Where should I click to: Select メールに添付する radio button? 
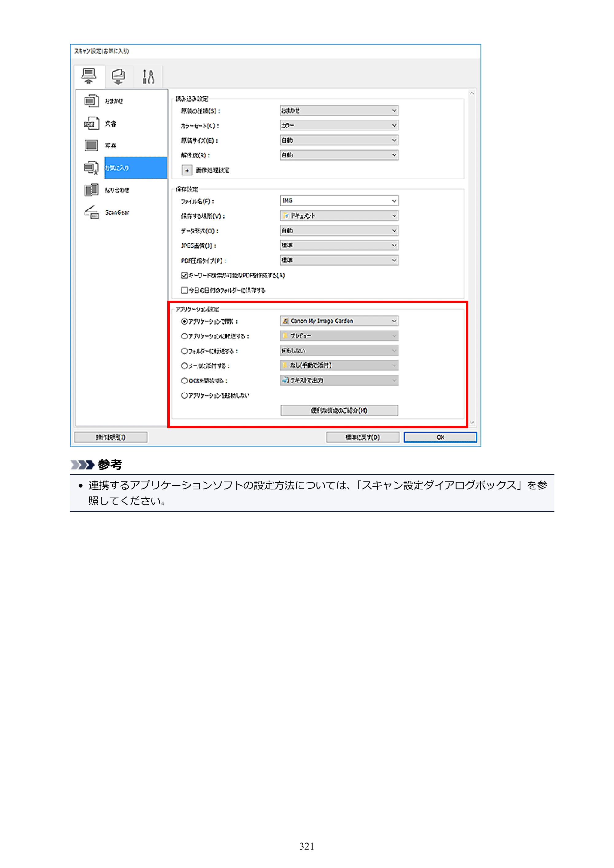(184, 365)
